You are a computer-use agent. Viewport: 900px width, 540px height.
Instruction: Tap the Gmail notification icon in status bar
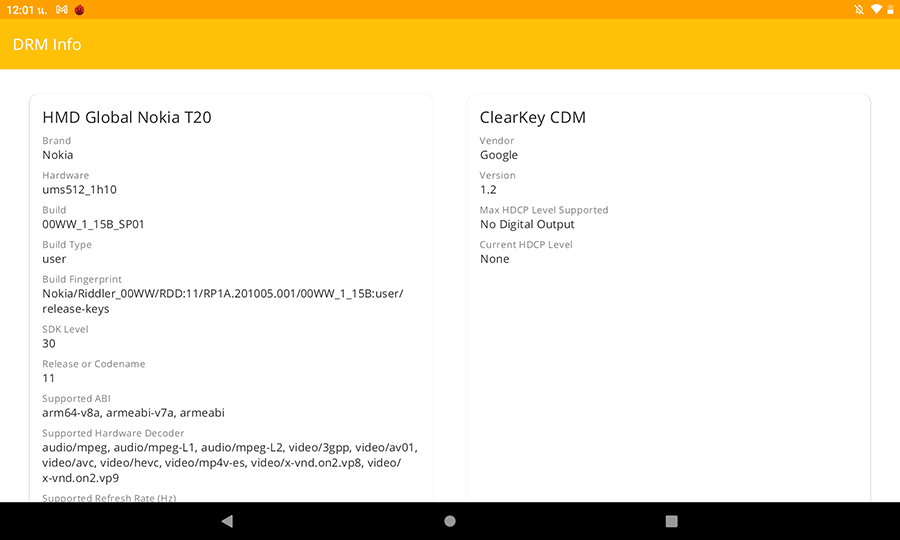pyautogui.click(x=61, y=9)
